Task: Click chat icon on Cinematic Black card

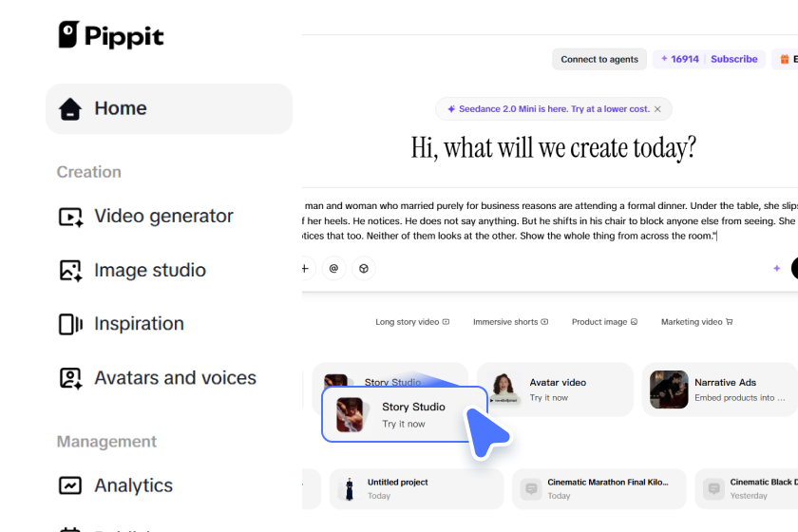Action: pos(714,489)
